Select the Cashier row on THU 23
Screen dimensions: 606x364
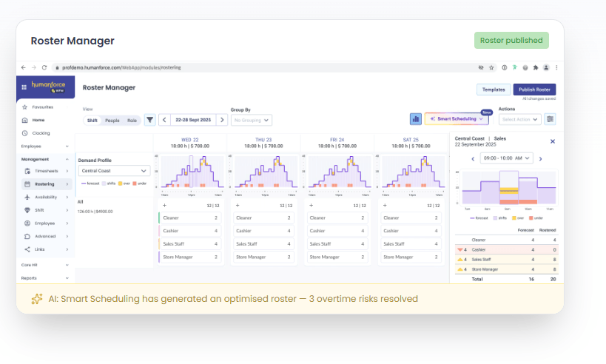tap(263, 231)
